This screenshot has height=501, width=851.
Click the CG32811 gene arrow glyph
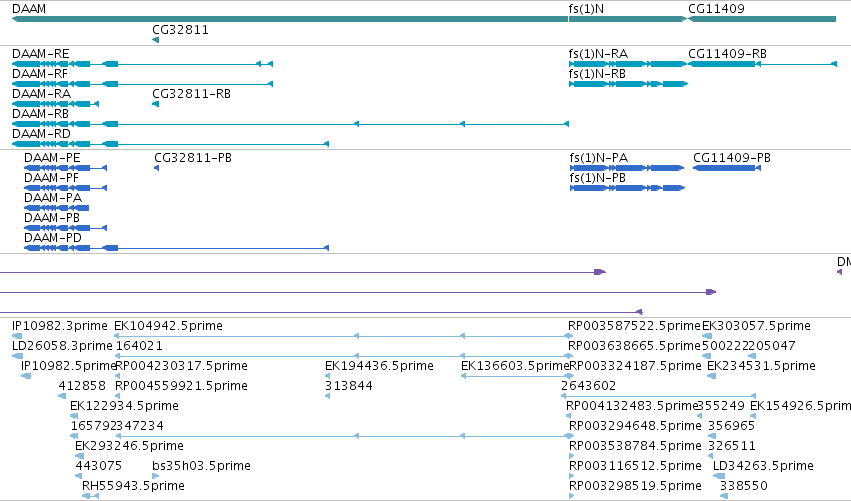(x=156, y=40)
